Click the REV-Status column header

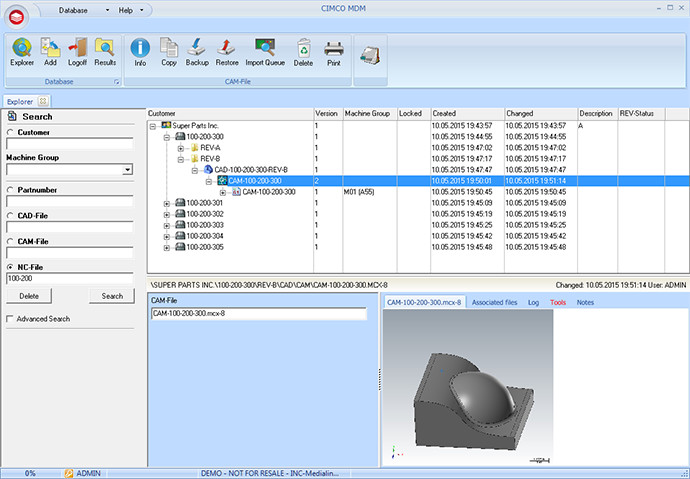point(642,113)
